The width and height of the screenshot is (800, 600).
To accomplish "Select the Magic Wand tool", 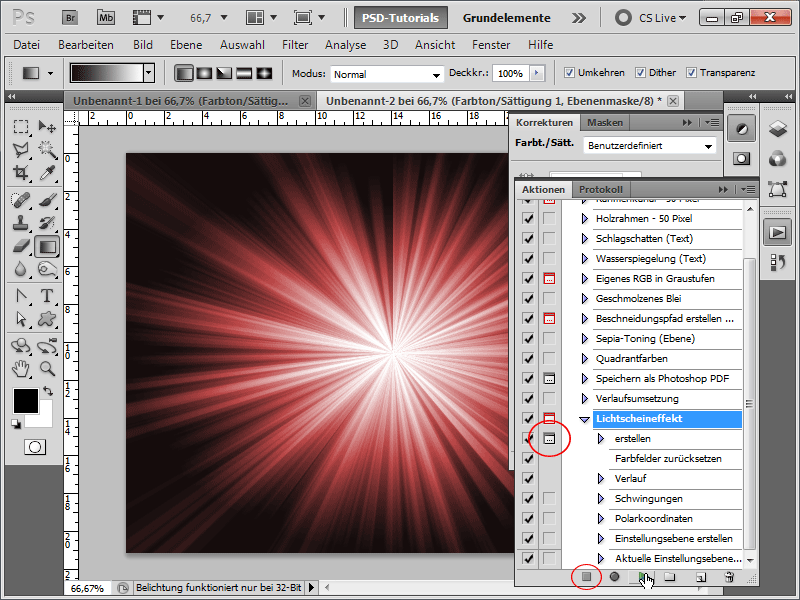I will (47, 149).
